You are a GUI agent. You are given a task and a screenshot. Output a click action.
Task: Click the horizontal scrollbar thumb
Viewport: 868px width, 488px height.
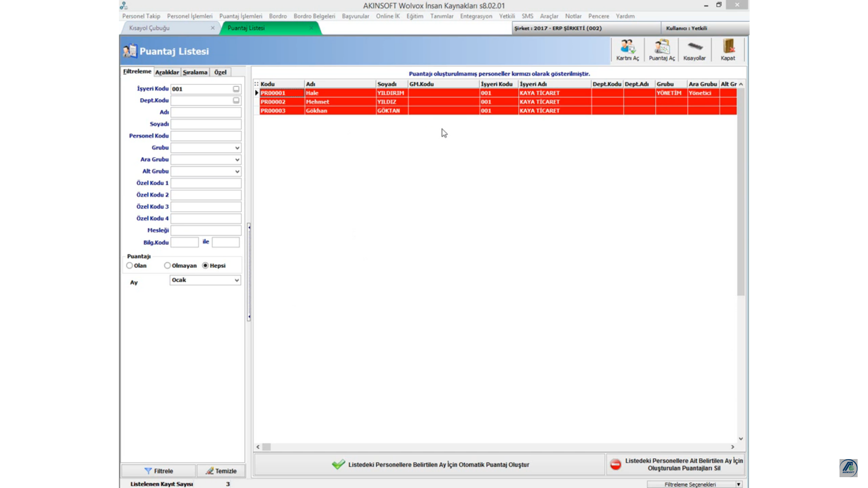tap(267, 447)
